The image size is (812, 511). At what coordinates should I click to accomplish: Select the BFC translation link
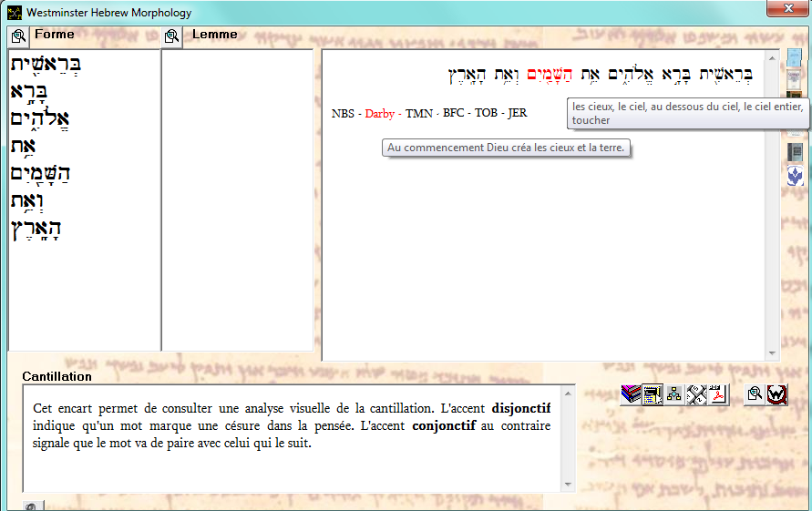point(453,113)
